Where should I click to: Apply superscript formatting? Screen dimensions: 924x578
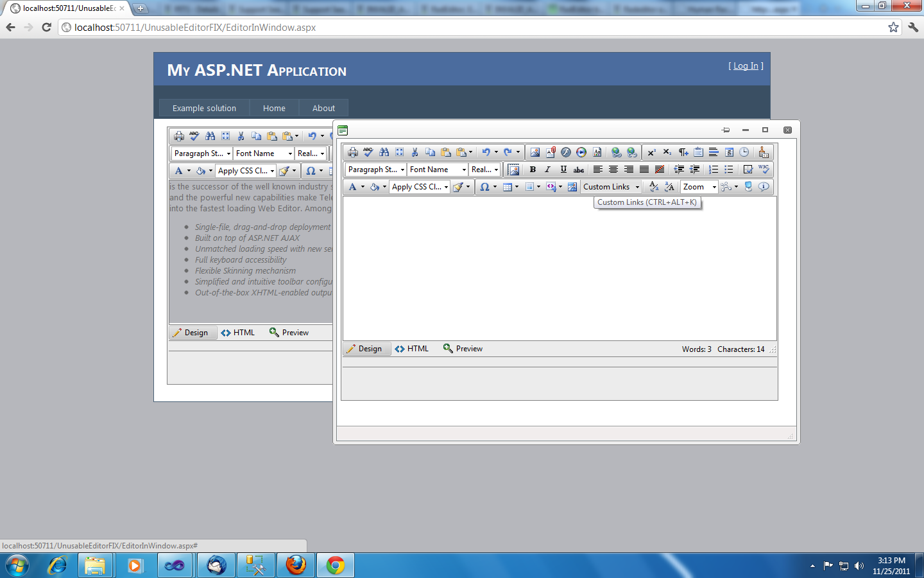tap(651, 152)
